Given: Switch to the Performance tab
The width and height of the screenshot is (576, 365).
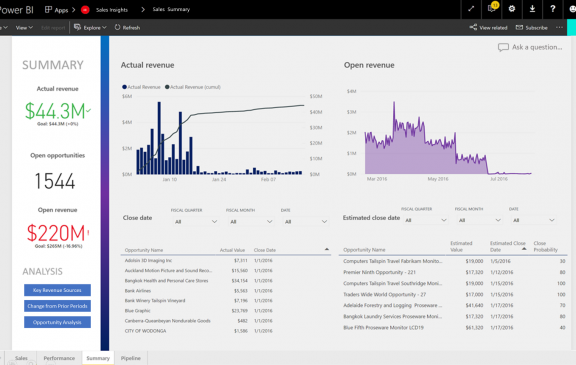Looking at the screenshot, I should pos(59,358).
